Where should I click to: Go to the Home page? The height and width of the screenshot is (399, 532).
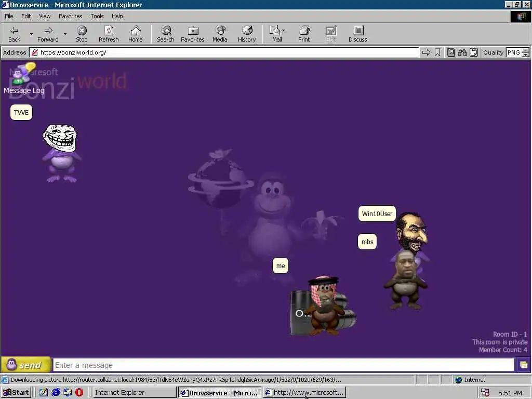tap(136, 34)
